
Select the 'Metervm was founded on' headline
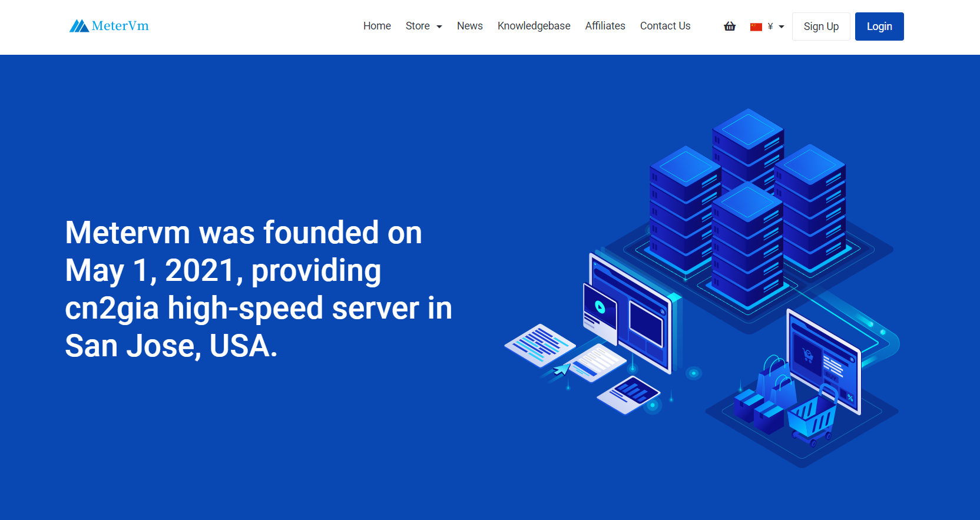259,289
